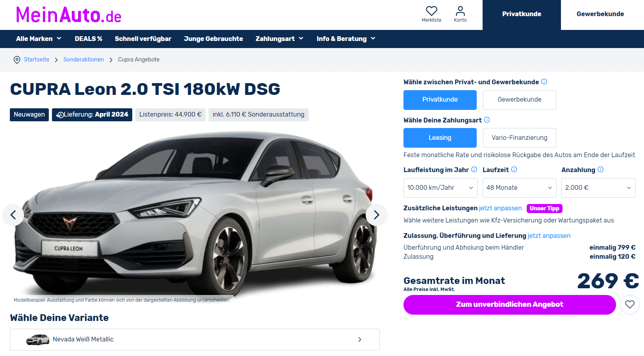The height and width of the screenshot is (356, 644).
Task: Open Schnell verfügbar menu item
Action: point(143,39)
